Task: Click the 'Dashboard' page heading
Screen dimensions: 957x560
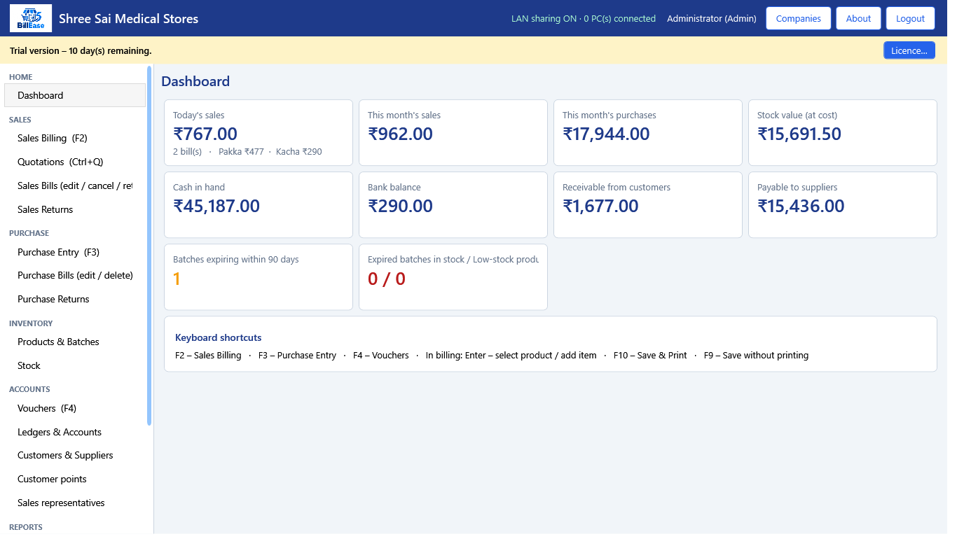Action: click(x=195, y=81)
